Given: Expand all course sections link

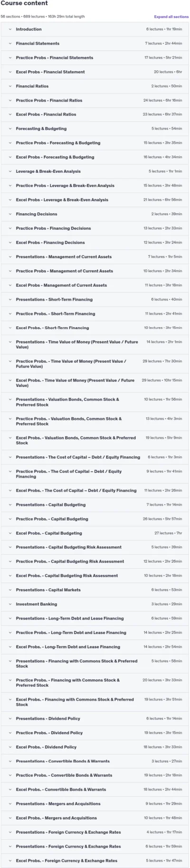Looking at the screenshot, I should coord(171,17).
